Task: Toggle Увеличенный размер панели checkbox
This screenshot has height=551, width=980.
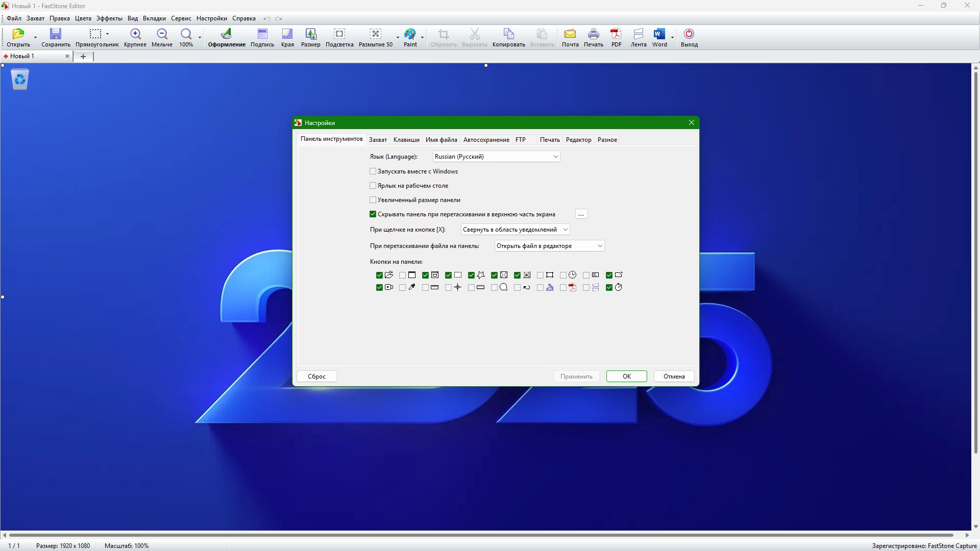Action: (373, 200)
